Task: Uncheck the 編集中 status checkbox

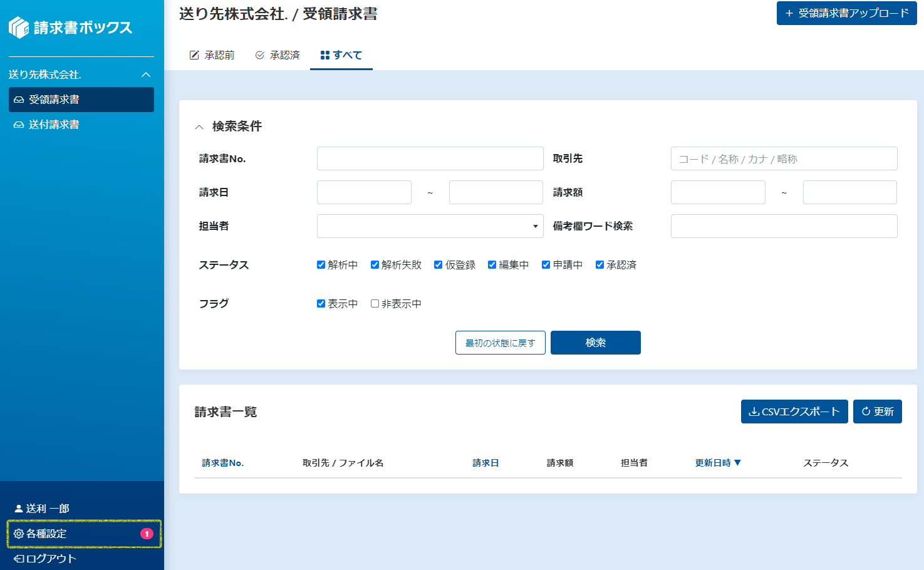Action: point(492,265)
